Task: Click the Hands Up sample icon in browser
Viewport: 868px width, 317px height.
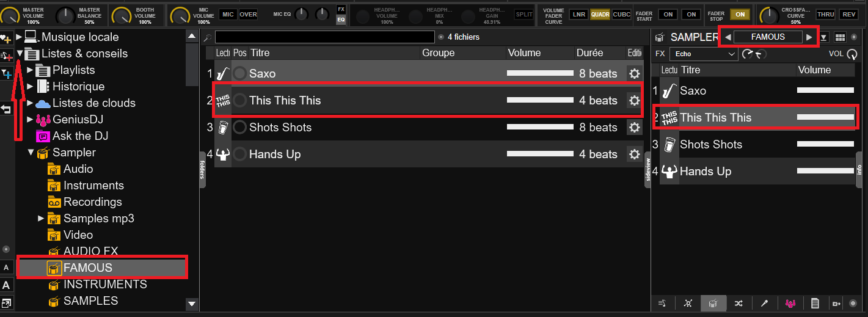Action: point(223,155)
